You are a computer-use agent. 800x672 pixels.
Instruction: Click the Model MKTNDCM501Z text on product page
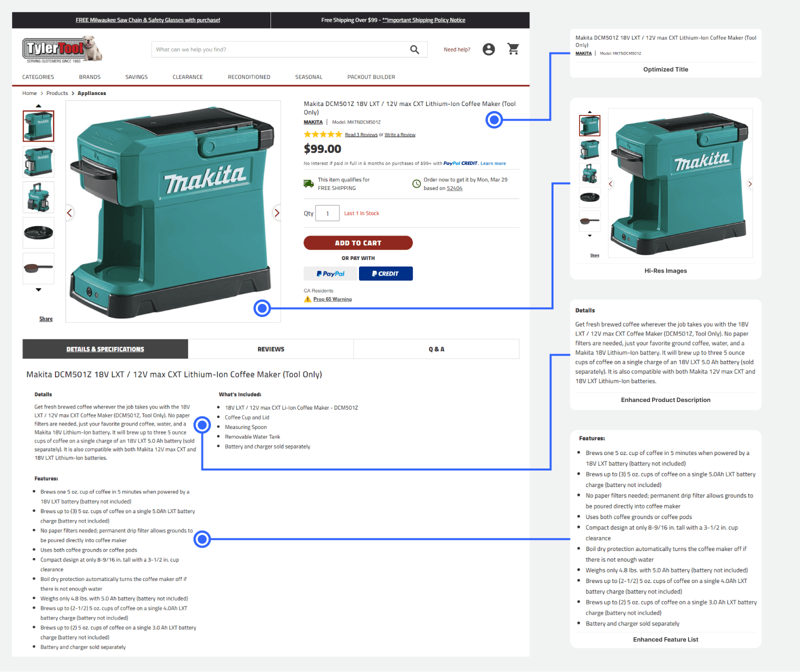356,122
